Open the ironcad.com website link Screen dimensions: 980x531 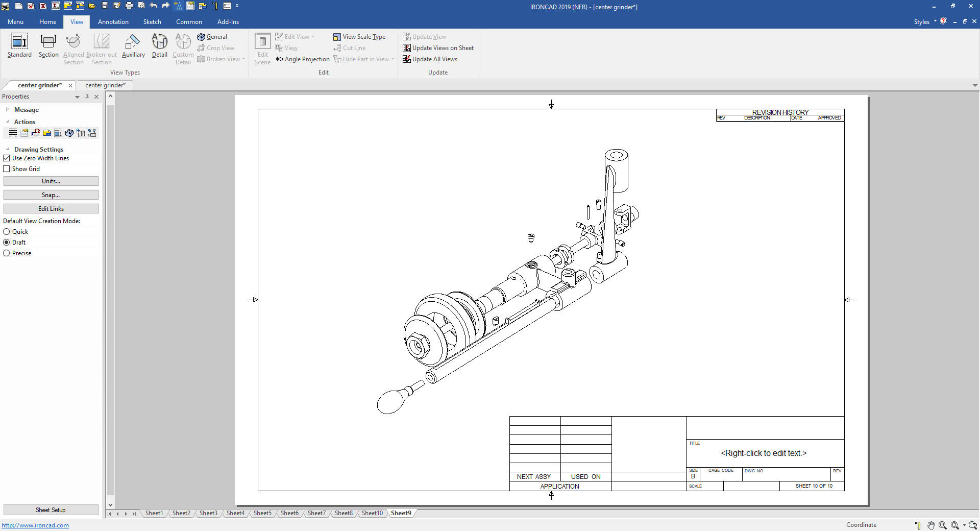pos(35,525)
